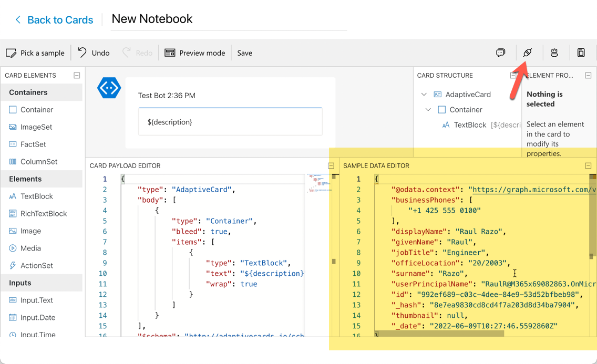Collapse the Card Payload Editor panel

(x=331, y=165)
